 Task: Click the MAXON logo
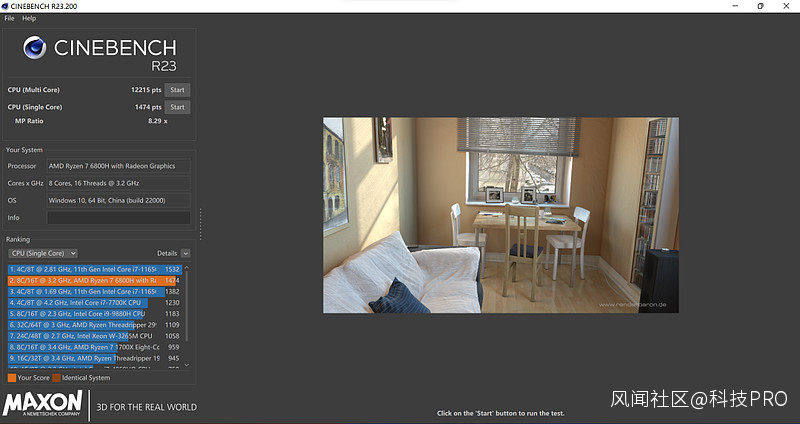42,404
